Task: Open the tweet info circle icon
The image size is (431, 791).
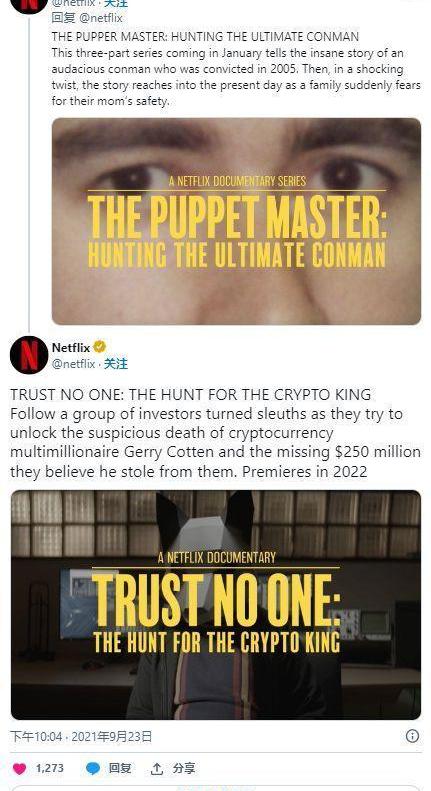Action: pos(412,737)
